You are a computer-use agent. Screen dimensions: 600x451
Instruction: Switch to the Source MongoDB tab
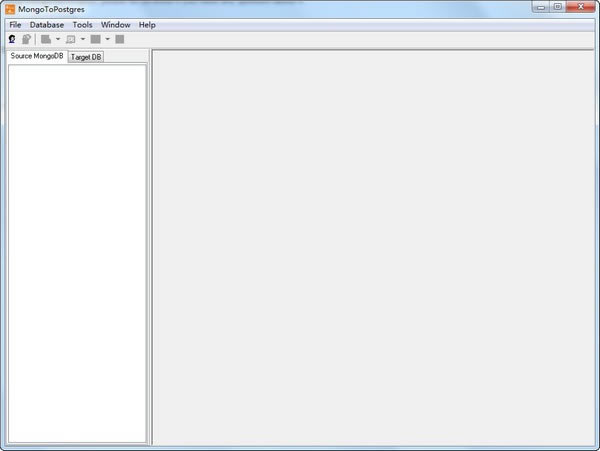click(37, 56)
